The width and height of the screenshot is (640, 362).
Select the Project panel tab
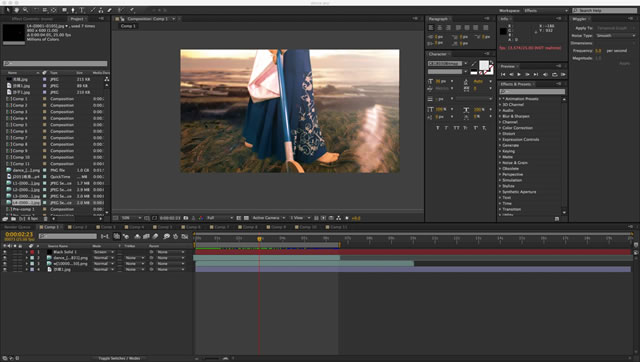[x=77, y=19]
